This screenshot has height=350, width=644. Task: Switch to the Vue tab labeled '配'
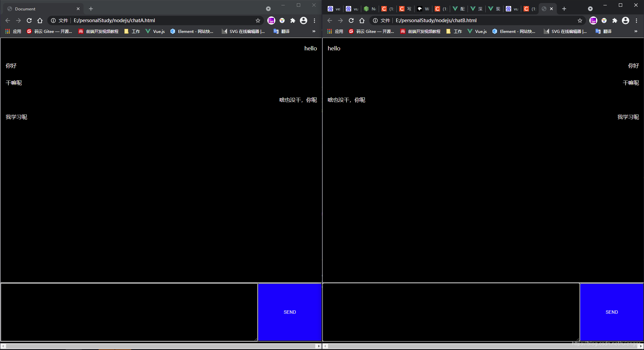[459, 9]
